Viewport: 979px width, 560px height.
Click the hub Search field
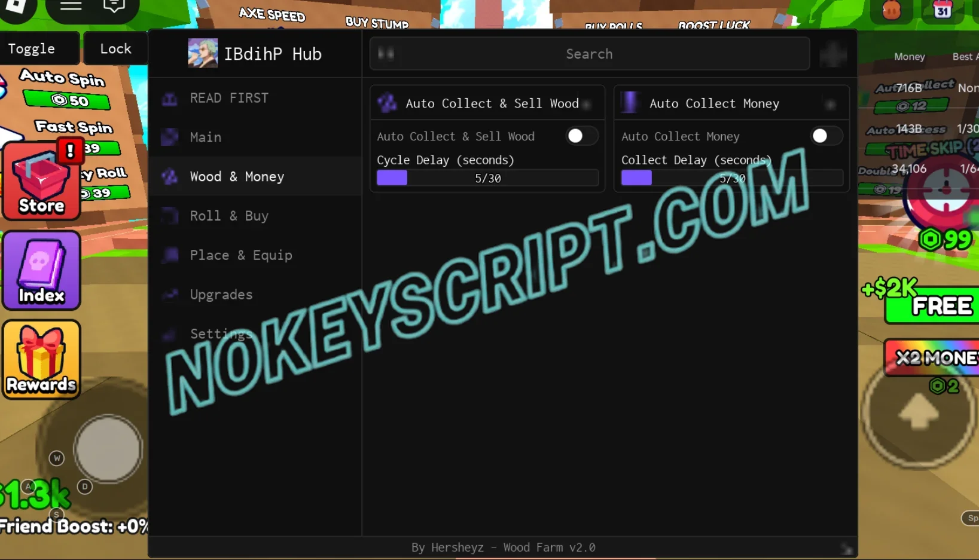[x=589, y=54]
